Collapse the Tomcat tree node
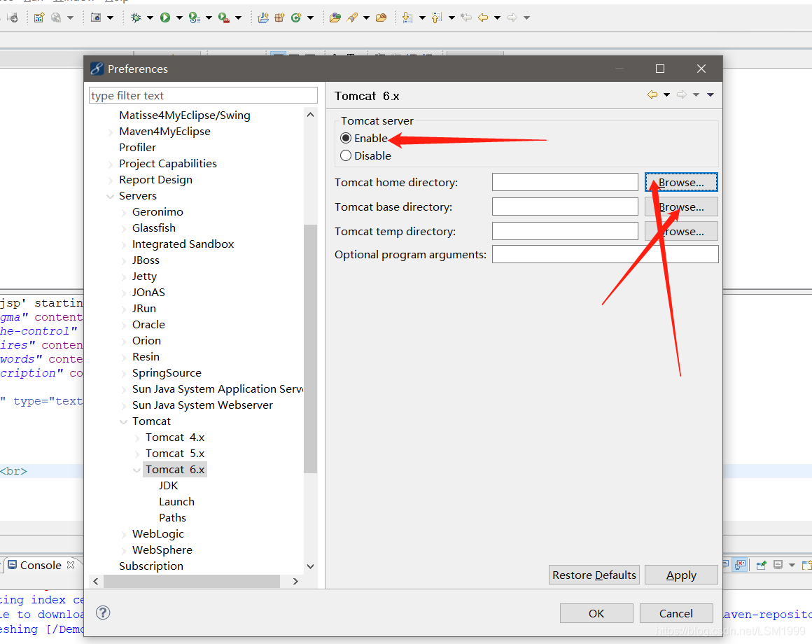This screenshot has width=812, height=644. [124, 421]
